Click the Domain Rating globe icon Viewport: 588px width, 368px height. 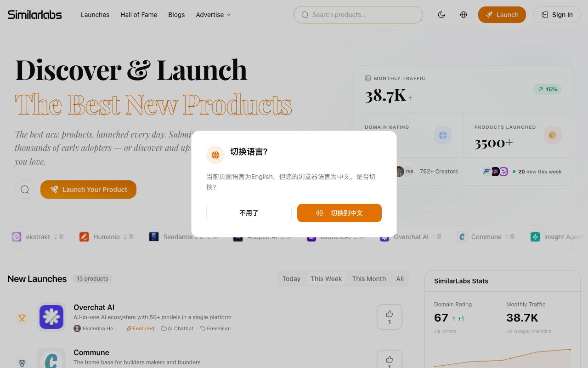coord(443,135)
